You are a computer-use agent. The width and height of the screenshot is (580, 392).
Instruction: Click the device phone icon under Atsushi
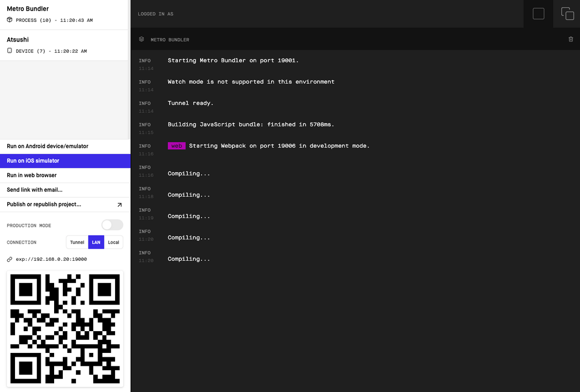point(10,51)
